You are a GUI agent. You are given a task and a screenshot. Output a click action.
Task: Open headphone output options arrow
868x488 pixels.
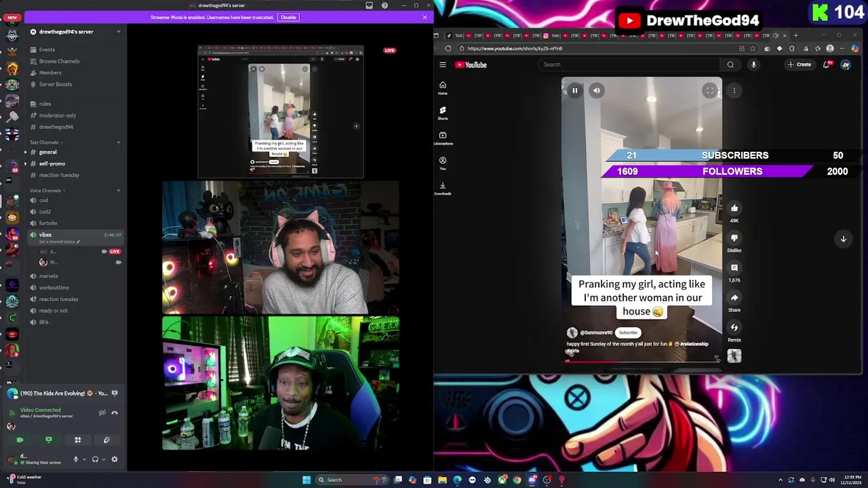tap(103, 459)
